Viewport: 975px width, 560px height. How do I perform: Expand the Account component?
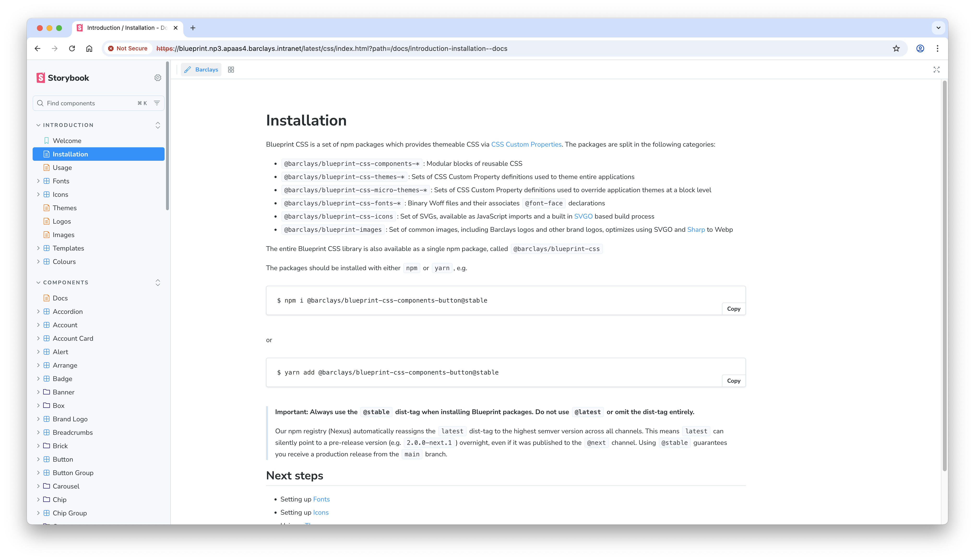(98, 325)
